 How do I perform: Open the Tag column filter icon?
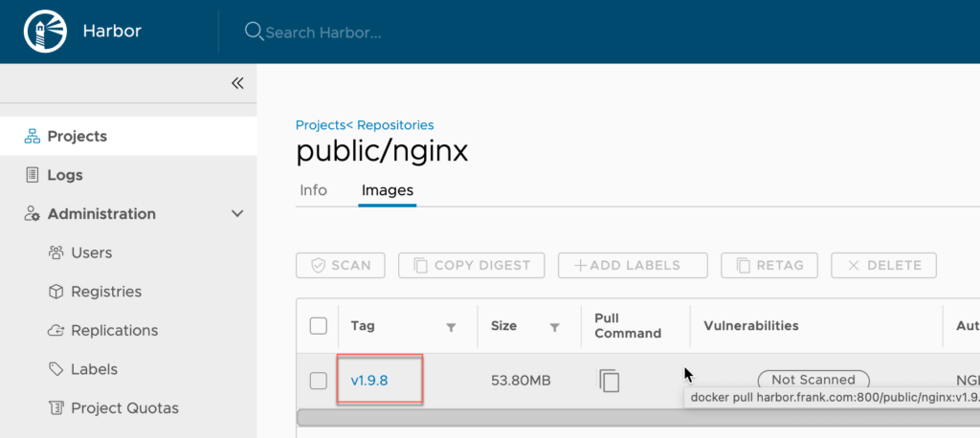[452, 327]
